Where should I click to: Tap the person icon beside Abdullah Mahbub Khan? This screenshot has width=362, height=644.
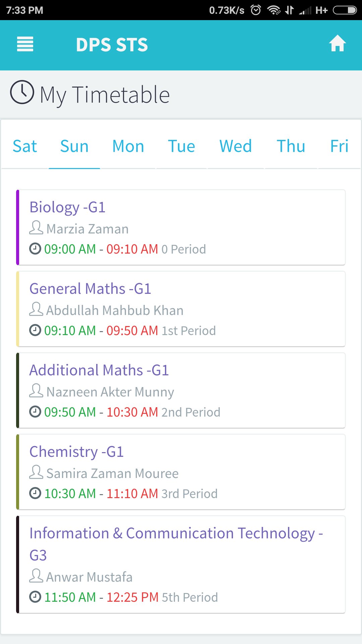tap(36, 310)
